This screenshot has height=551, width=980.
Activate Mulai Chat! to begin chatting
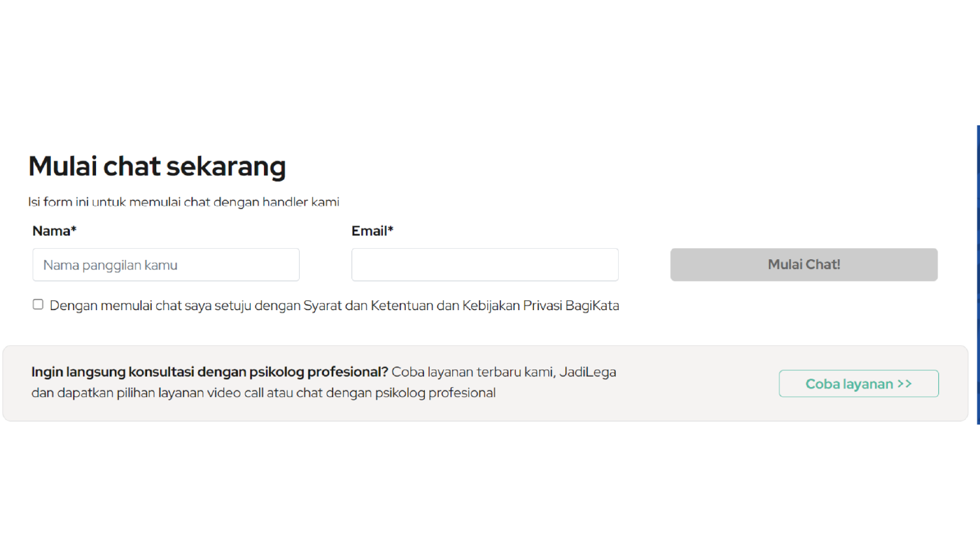(x=804, y=264)
